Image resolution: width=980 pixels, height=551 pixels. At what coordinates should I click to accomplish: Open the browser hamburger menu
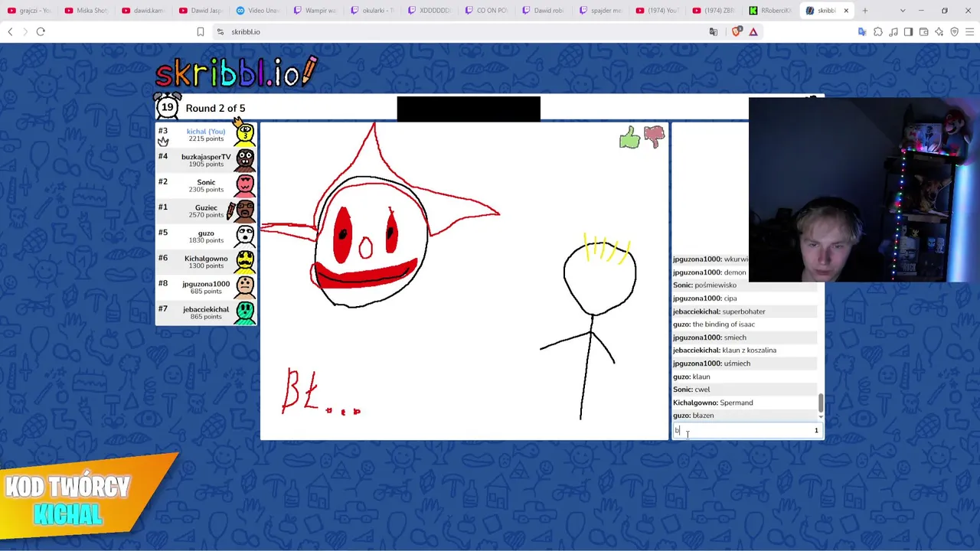(970, 31)
